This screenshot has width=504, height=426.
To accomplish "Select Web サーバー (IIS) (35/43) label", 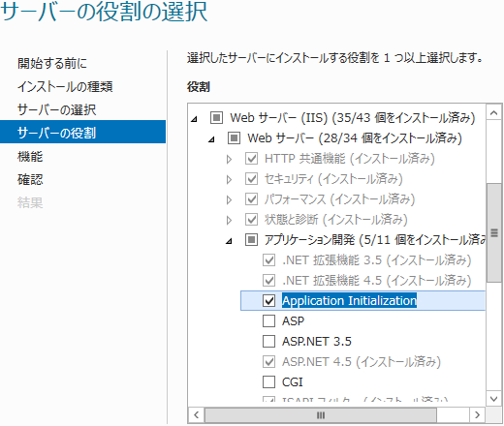I will tap(353, 118).
